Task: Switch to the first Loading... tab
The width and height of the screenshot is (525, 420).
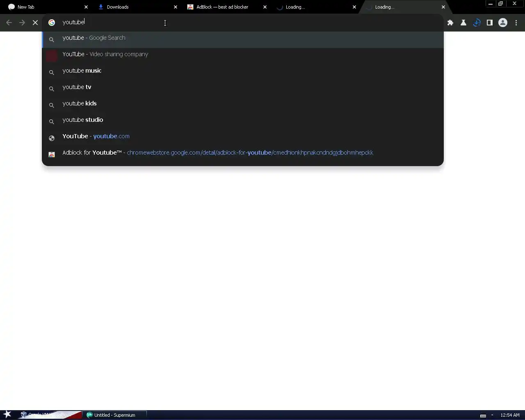Action: tap(314, 7)
